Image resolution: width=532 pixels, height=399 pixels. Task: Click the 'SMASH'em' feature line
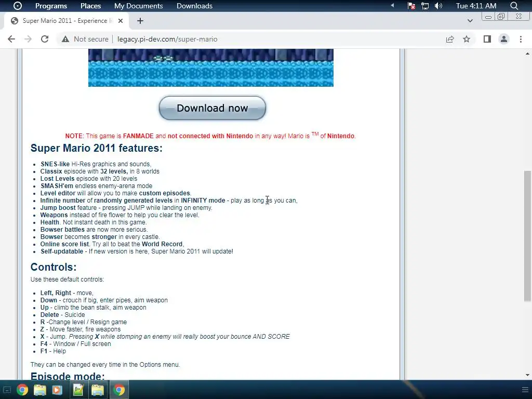[x=96, y=186]
